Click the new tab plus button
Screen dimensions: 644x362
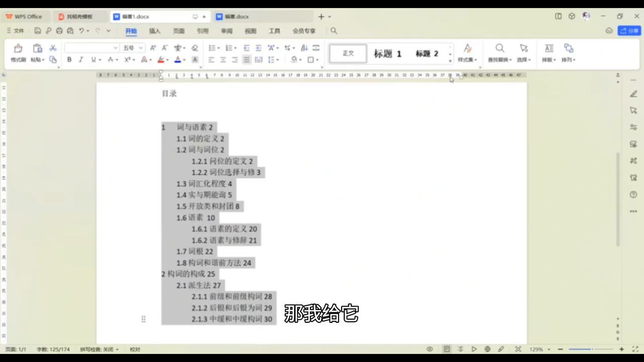pos(321,17)
